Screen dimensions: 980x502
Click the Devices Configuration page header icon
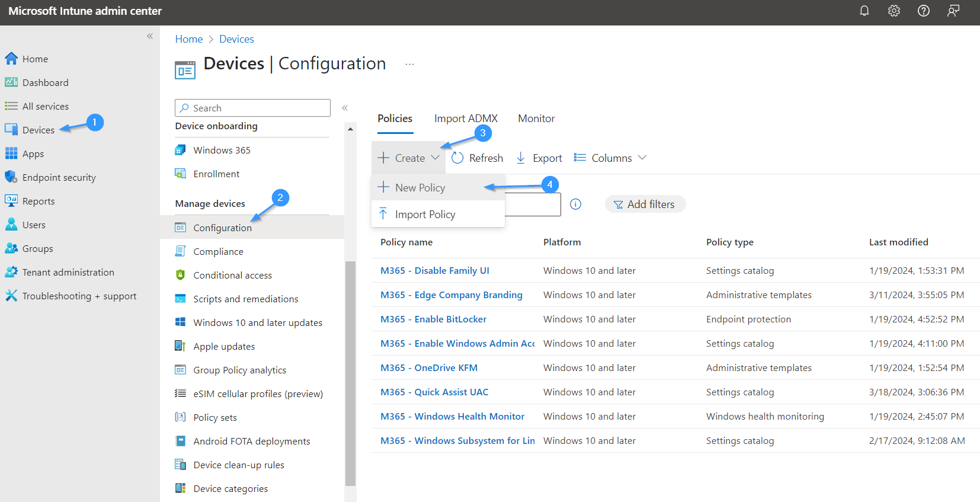coord(185,70)
